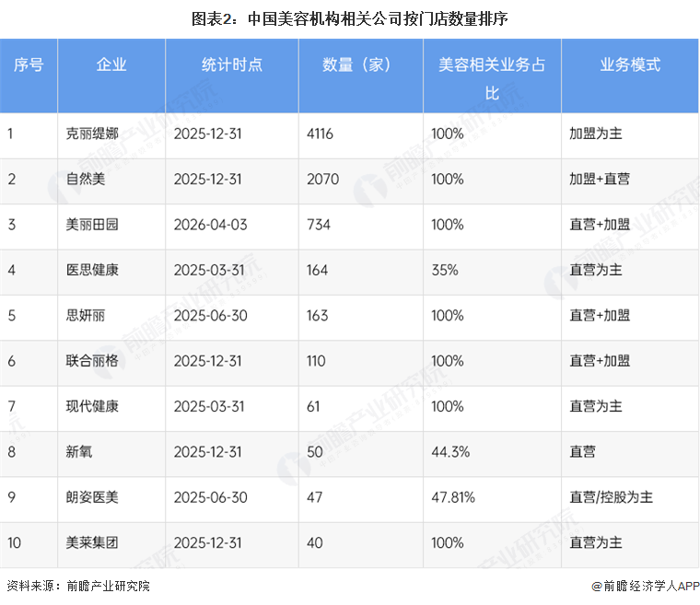This screenshot has height=605, width=700.
Task: Click the store count 61
Action: (313, 406)
